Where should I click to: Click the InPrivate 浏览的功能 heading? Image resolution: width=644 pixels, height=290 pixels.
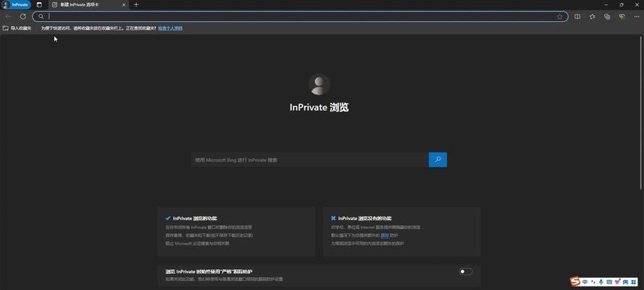(195, 218)
